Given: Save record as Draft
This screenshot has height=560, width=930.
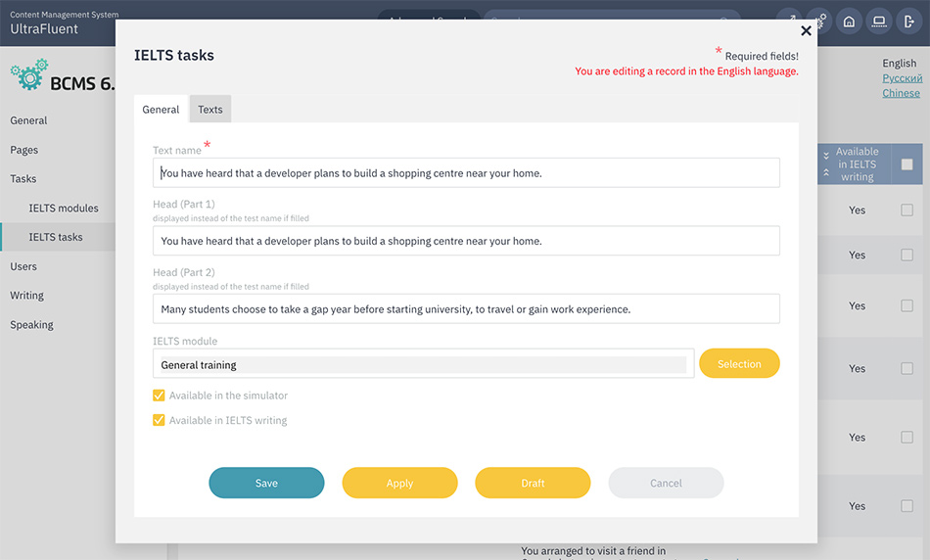Looking at the screenshot, I should (x=533, y=483).
